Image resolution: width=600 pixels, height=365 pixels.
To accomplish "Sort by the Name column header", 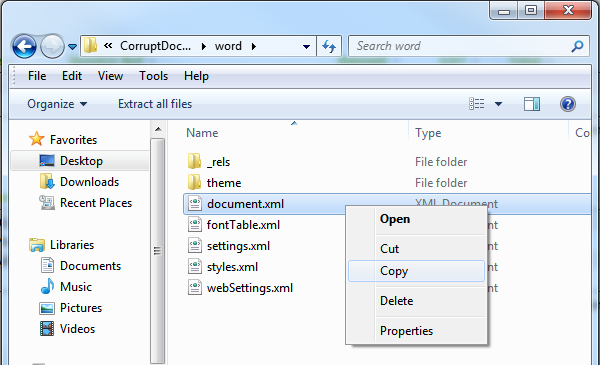I will tap(202, 133).
